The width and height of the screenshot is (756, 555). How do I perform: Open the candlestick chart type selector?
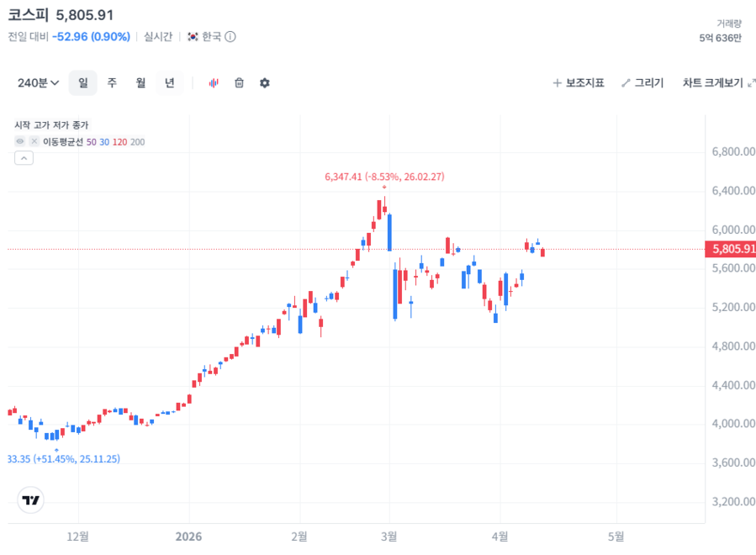pyautogui.click(x=214, y=82)
